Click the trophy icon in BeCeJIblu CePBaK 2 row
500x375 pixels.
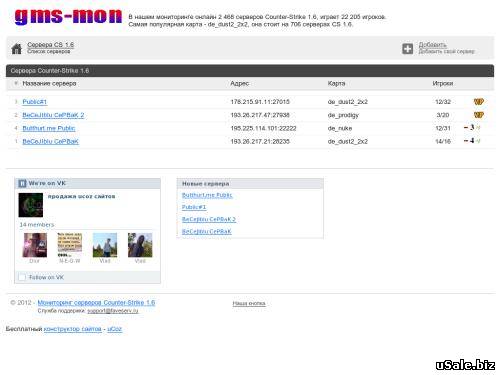pyautogui.click(x=479, y=115)
